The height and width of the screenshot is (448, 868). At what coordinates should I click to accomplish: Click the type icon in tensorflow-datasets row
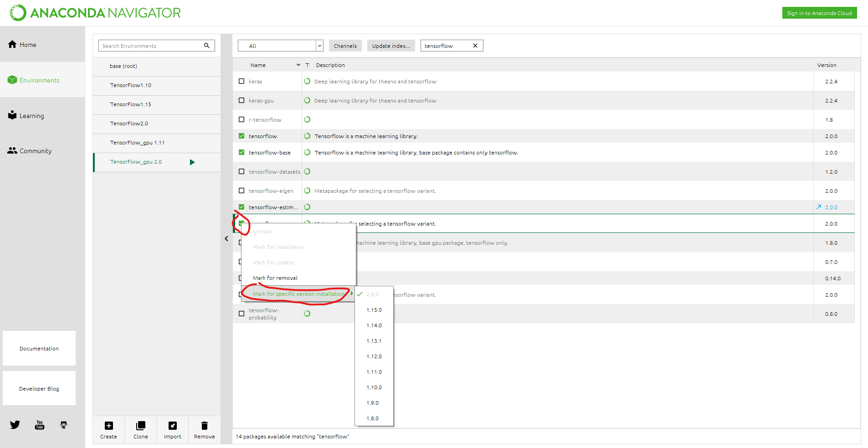pos(307,171)
